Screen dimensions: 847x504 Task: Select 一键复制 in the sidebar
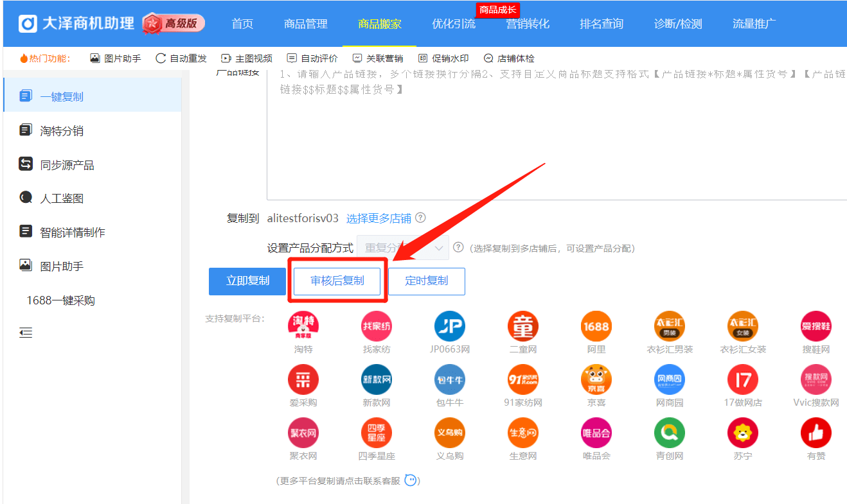(92, 96)
